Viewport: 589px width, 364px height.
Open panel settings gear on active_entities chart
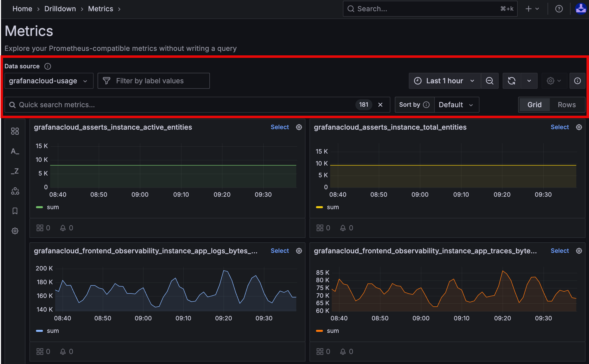pos(299,127)
